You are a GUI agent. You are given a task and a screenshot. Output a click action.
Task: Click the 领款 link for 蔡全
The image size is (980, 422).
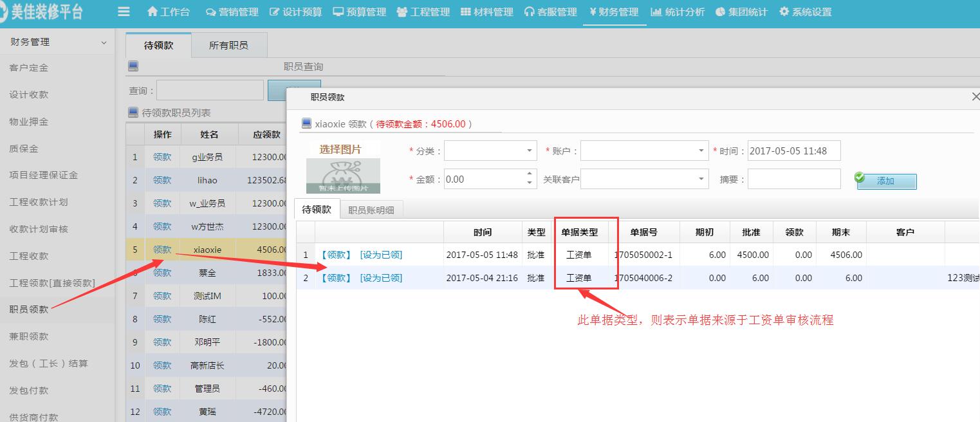click(x=162, y=272)
